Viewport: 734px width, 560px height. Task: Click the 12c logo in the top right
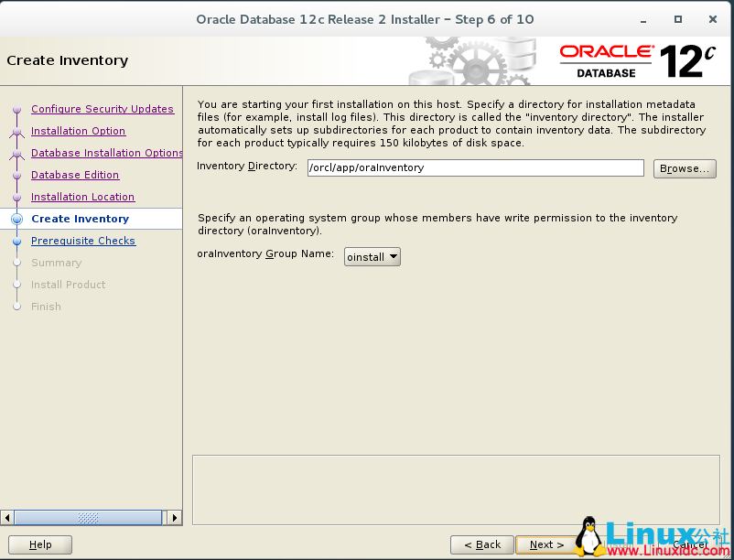tap(689, 57)
